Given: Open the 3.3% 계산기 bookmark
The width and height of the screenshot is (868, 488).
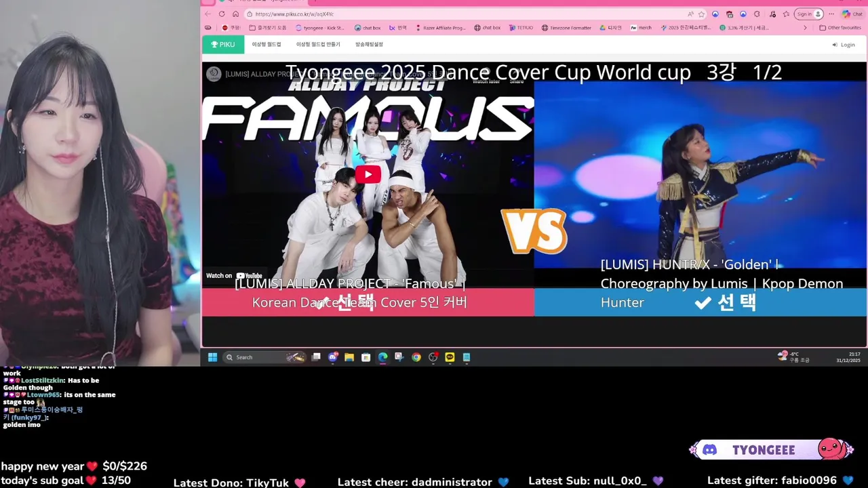Looking at the screenshot, I should [745, 28].
